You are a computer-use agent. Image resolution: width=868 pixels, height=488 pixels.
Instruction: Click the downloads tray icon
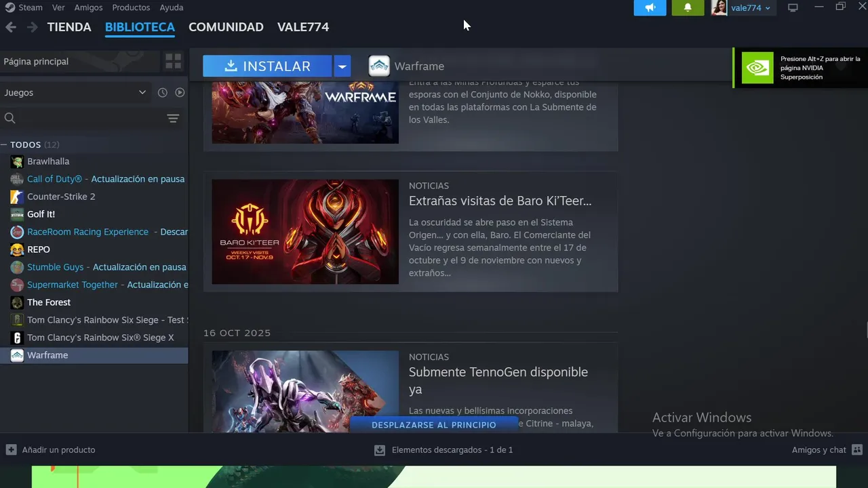[x=380, y=450]
